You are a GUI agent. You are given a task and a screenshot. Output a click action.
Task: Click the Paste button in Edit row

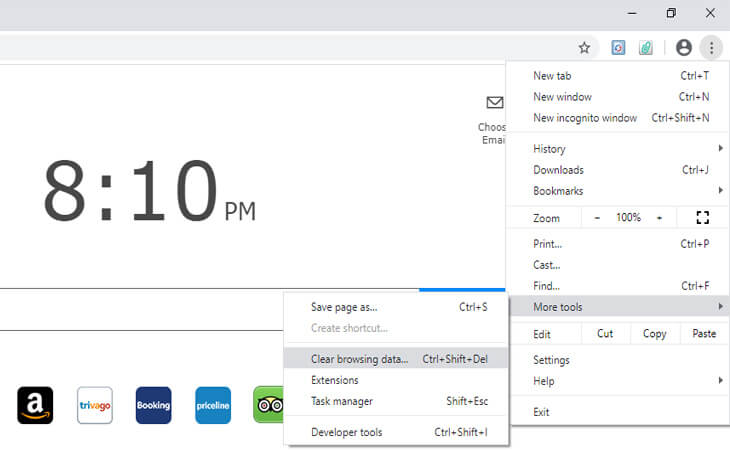pyautogui.click(x=704, y=334)
